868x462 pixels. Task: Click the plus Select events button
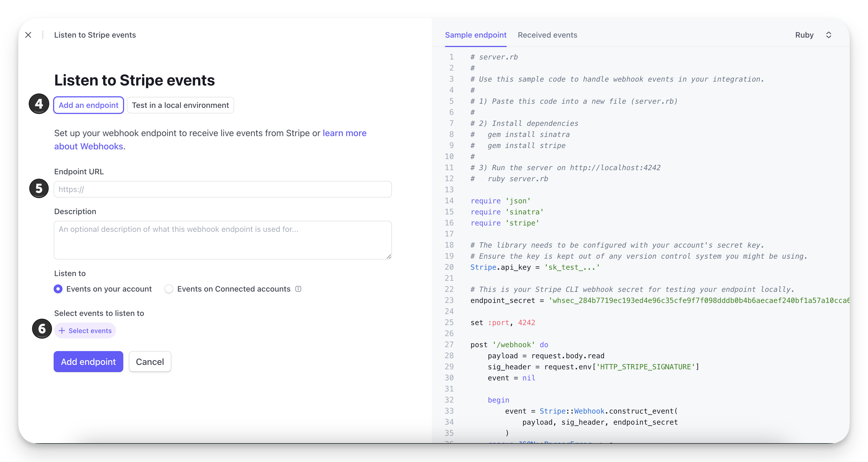85,331
